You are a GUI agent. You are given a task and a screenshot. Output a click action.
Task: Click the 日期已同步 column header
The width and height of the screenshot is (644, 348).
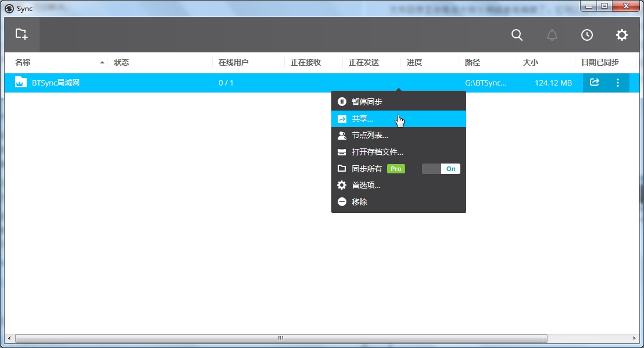[600, 62]
